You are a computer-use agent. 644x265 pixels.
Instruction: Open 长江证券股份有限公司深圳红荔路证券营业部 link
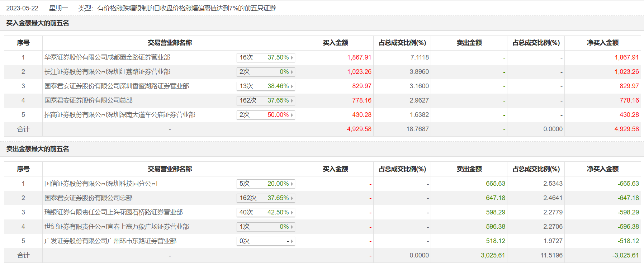tap(107, 72)
